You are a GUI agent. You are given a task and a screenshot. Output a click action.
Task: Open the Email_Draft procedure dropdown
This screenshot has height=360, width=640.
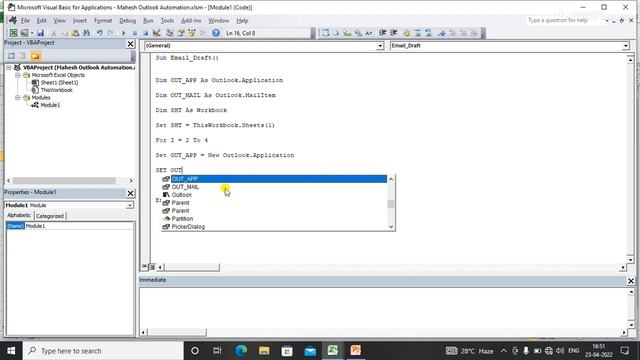[x=626, y=46]
